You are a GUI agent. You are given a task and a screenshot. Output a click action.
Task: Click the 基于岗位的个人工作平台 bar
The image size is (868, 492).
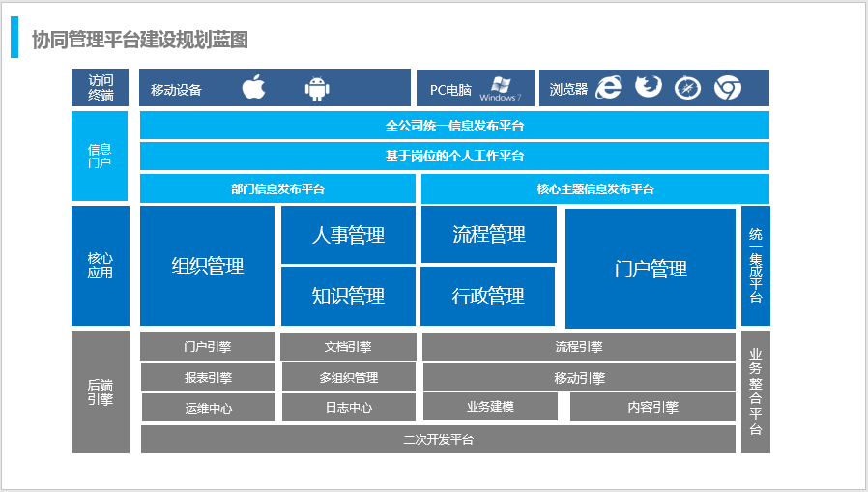(x=454, y=156)
